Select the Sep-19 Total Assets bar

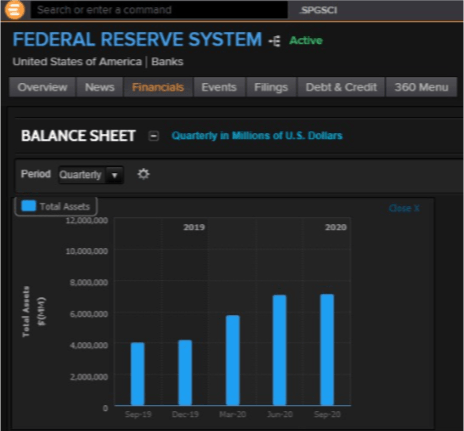[x=138, y=374]
